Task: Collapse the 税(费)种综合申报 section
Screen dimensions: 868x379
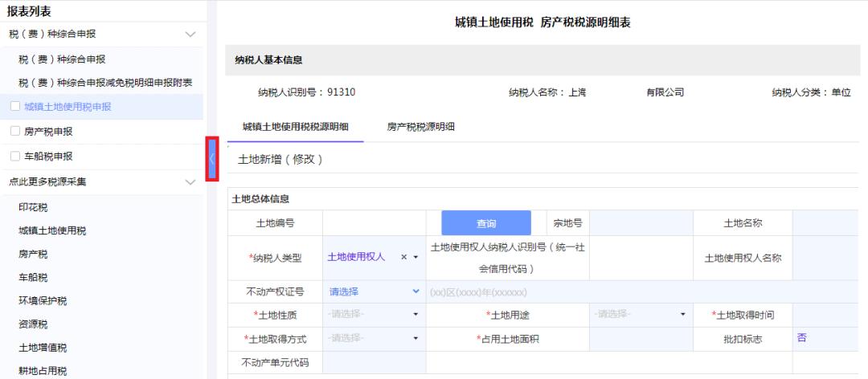Action: [x=190, y=34]
